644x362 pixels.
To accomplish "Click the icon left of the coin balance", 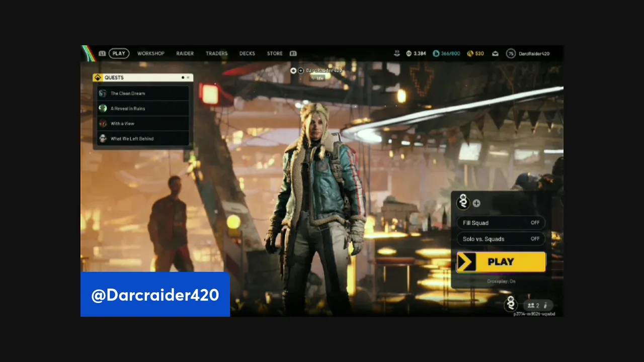I will 397,53.
